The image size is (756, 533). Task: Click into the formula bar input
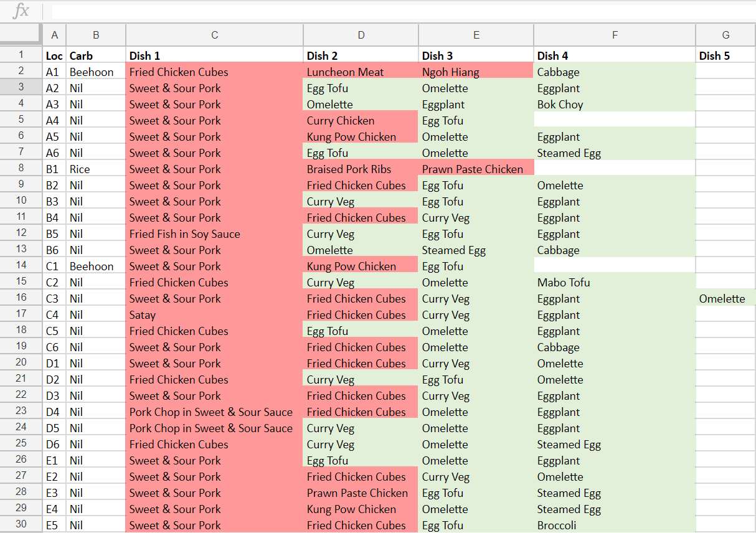(x=399, y=11)
